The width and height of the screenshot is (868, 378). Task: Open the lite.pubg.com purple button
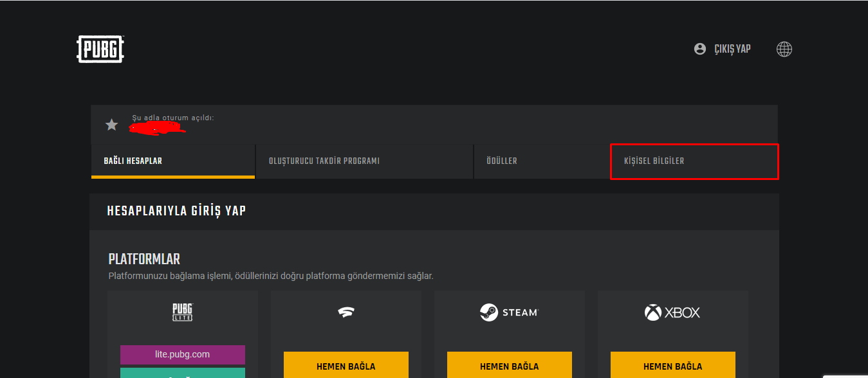tap(183, 354)
